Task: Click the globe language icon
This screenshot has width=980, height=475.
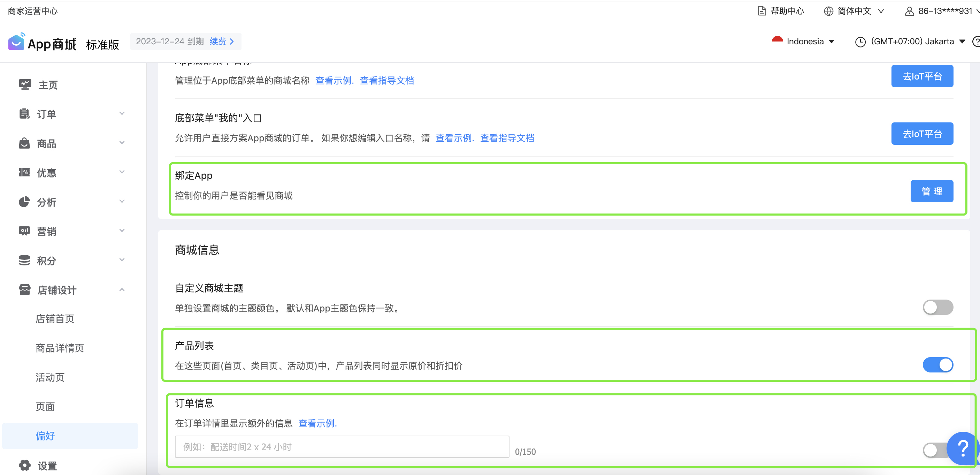Action: point(829,11)
